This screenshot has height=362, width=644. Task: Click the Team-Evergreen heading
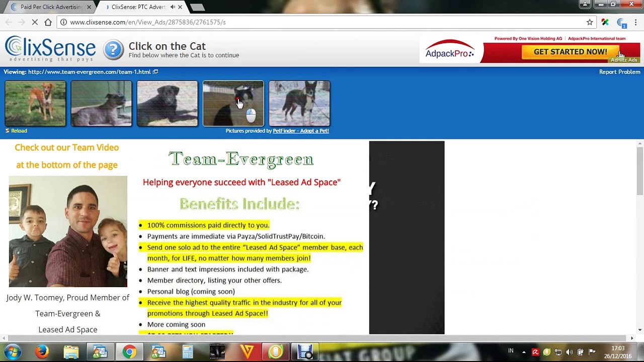pyautogui.click(x=240, y=159)
